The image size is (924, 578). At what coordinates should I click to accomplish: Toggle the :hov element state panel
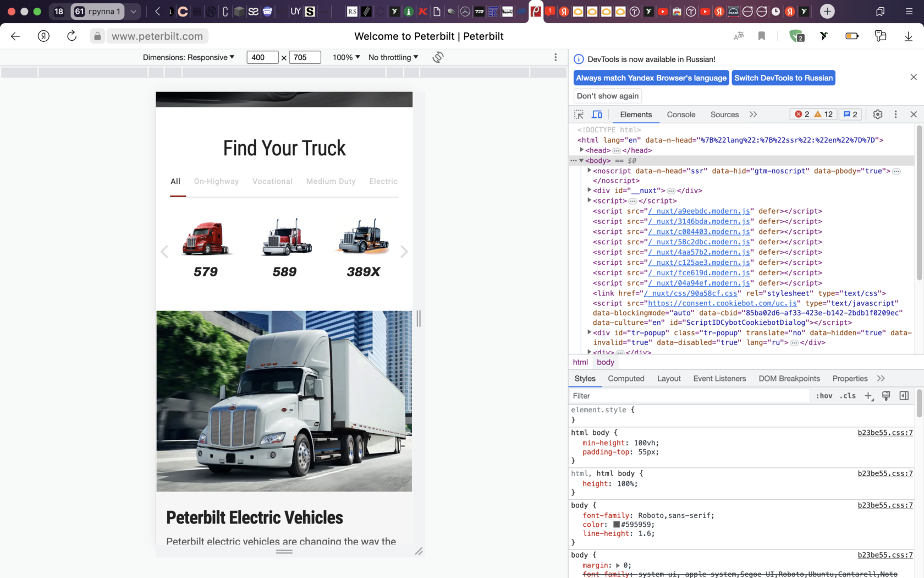click(x=824, y=396)
